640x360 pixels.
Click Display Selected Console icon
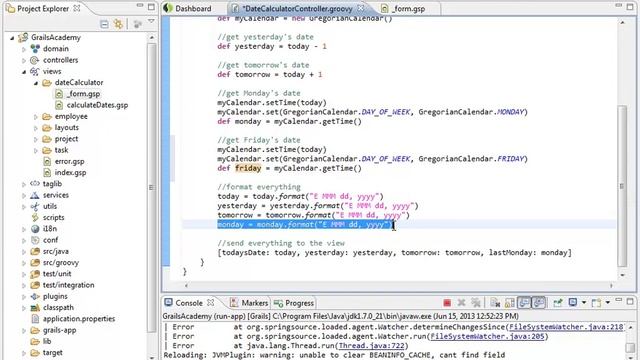[573, 302]
